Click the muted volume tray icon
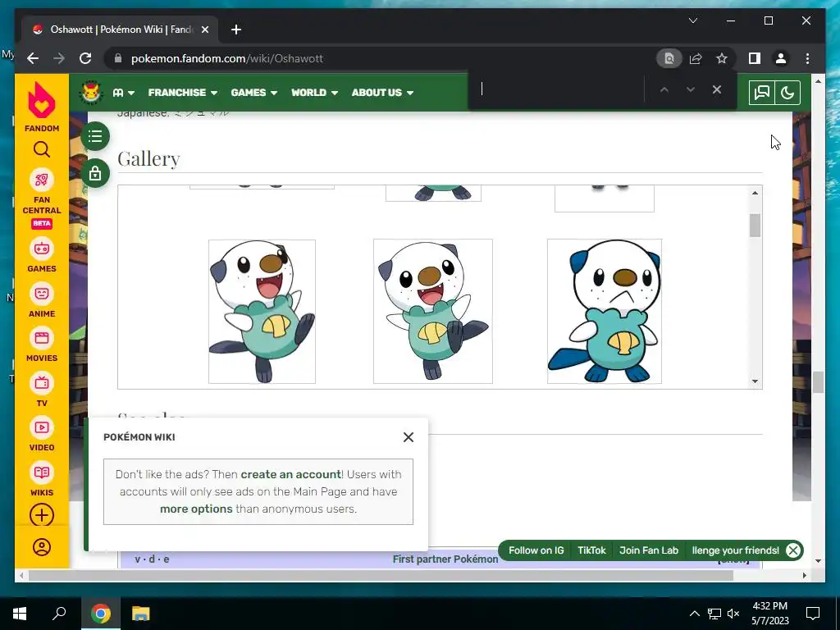The height and width of the screenshot is (630, 840). click(x=733, y=614)
